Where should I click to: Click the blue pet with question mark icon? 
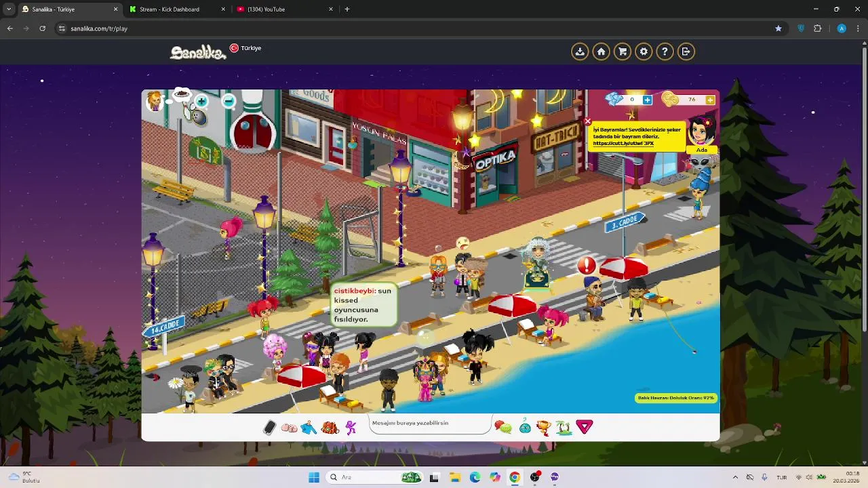click(x=525, y=427)
